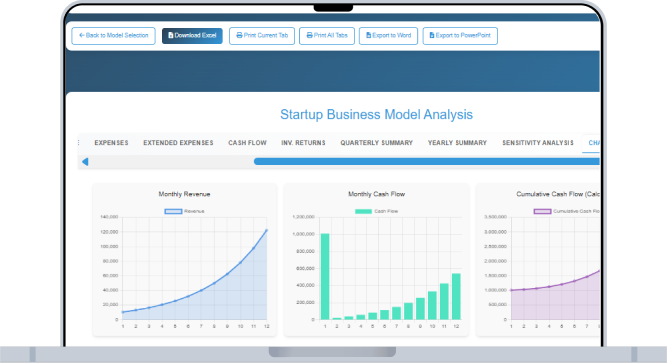Click the Startup Business Model Analysis heading
Image resolution: width=667 pixels, height=363 pixels.
point(376,114)
